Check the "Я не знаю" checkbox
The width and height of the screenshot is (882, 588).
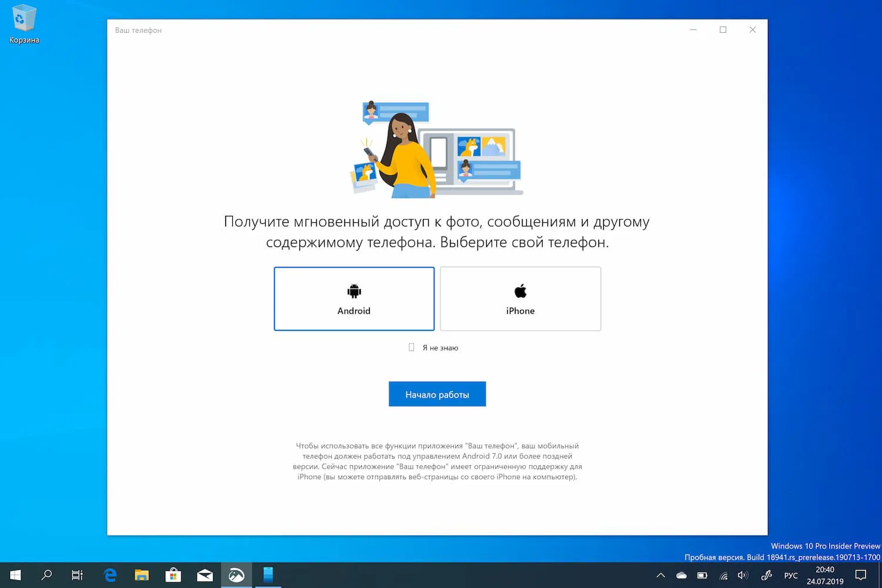[410, 347]
